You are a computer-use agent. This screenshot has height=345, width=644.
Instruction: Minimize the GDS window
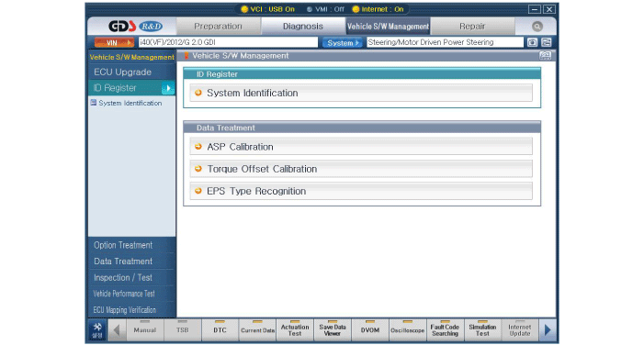click(x=535, y=9)
